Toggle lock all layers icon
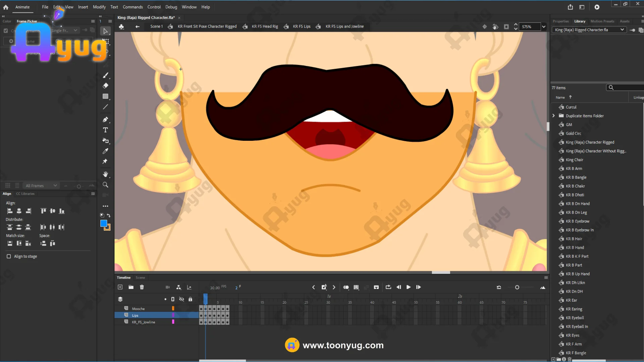Viewport: 644px width, 362px height. [x=190, y=299]
